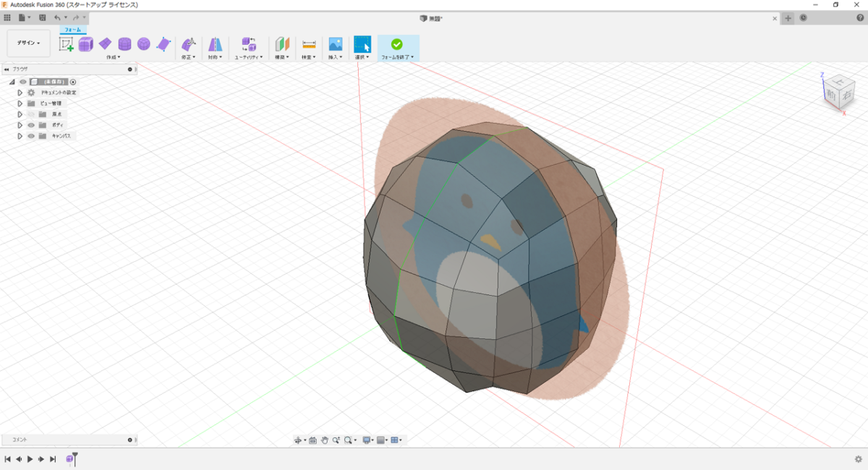Click the document settings gear icon
Image resolution: width=868 pixels, height=470 pixels.
[31, 93]
